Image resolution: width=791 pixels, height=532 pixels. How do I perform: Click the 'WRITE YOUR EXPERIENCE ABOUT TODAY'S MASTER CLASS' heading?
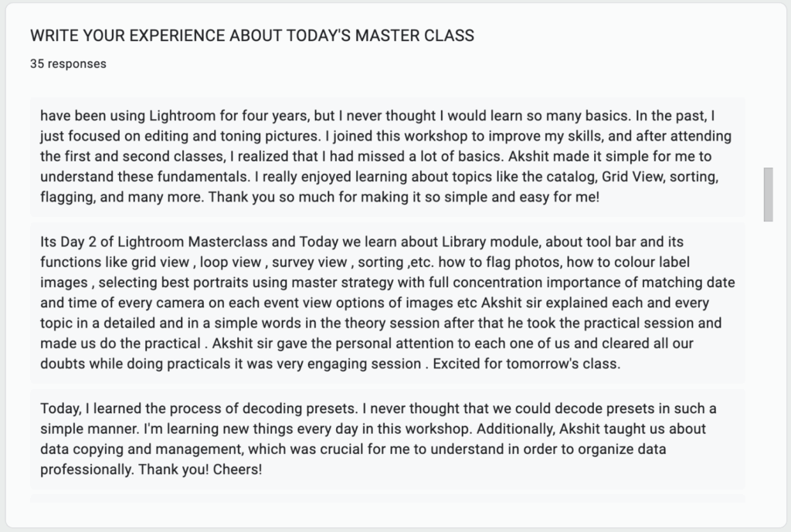point(253,36)
